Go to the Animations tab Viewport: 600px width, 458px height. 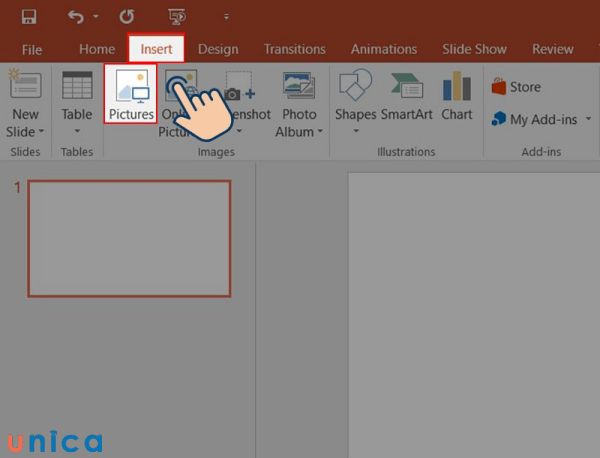(x=383, y=49)
